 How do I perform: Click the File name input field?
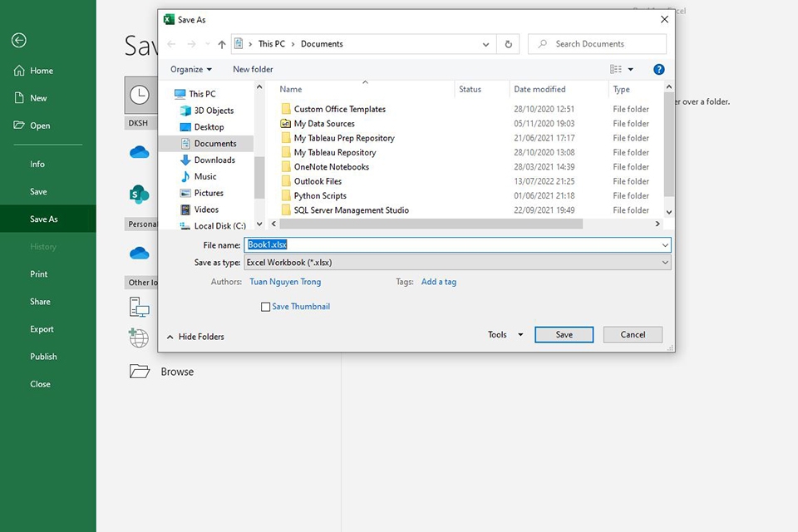(457, 245)
